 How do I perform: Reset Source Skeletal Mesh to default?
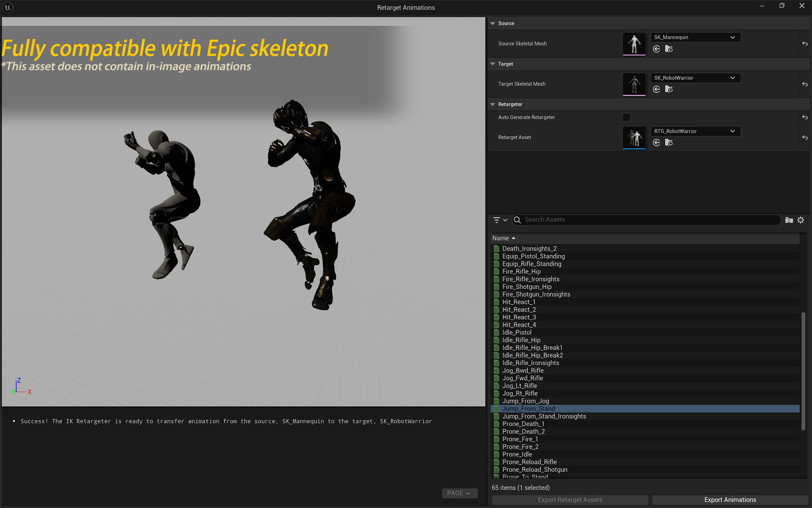pos(805,44)
